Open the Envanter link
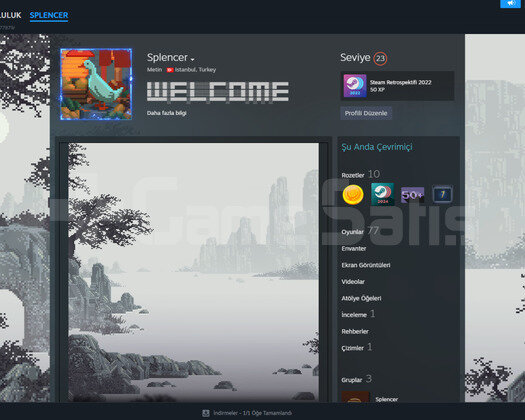 [354, 249]
